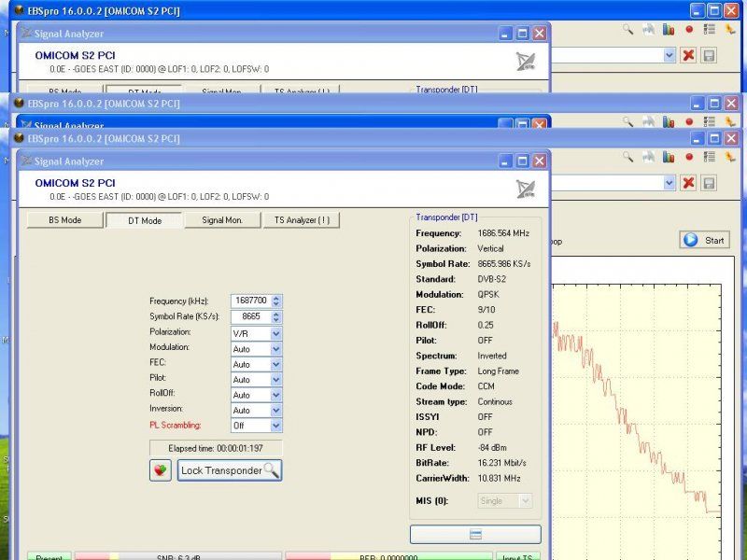Expand the Modulation dropdown set to Auto
The height and width of the screenshot is (560, 747).
tap(275, 348)
